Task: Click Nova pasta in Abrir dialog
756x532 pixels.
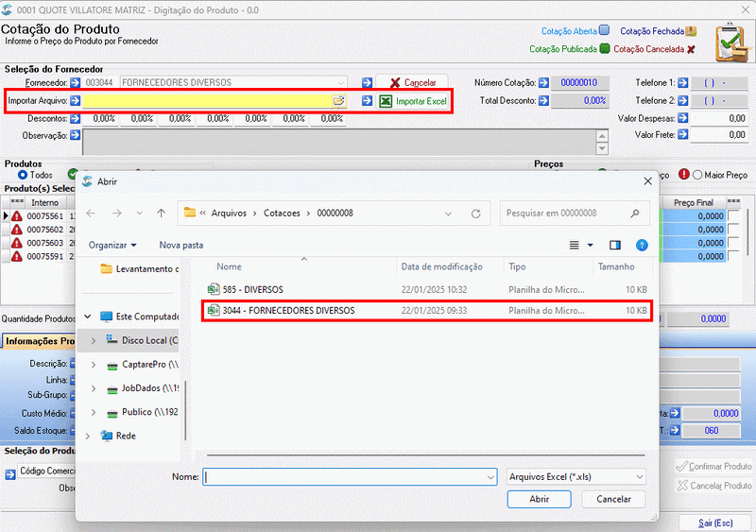Action: tap(181, 245)
